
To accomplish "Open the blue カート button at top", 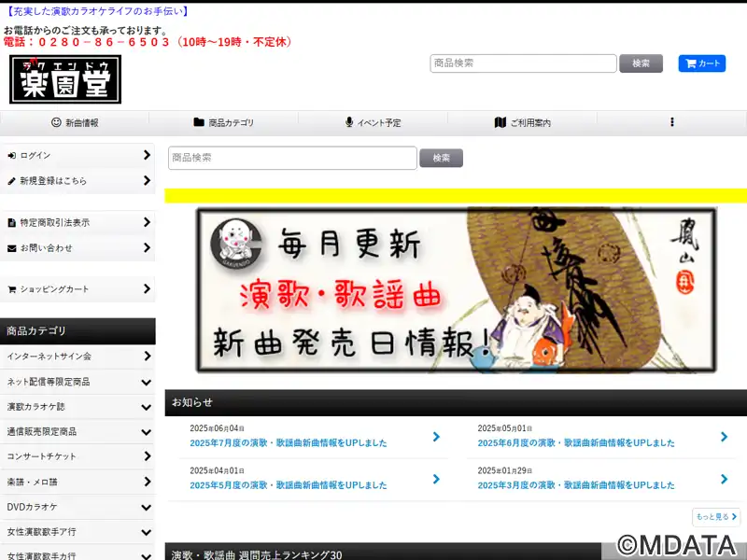I will tap(702, 63).
